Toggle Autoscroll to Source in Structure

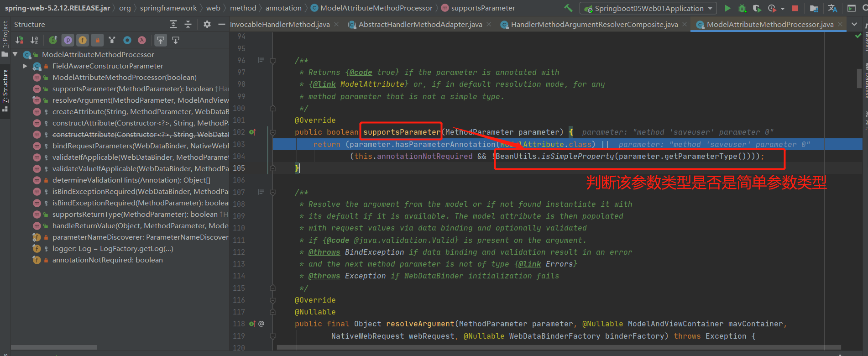click(161, 40)
